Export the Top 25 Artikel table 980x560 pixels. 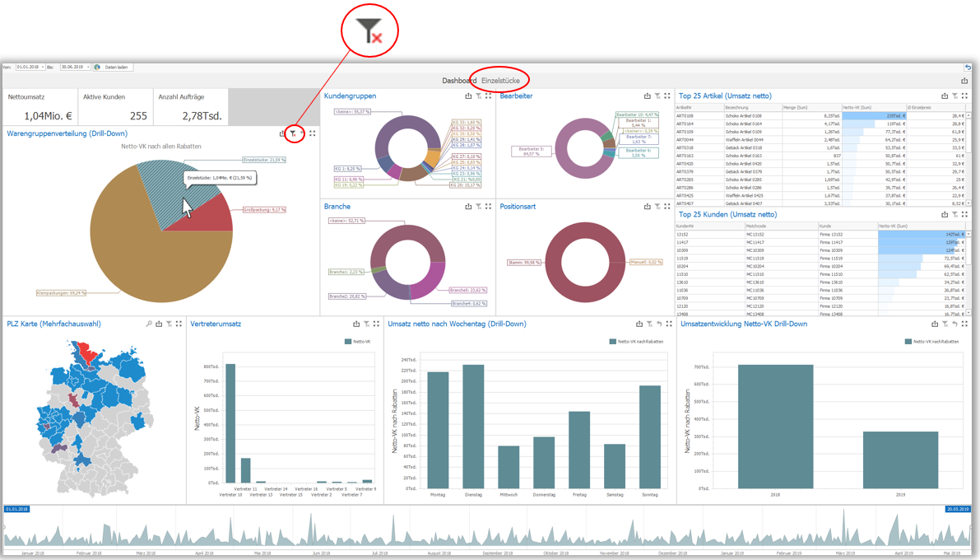(x=945, y=96)
